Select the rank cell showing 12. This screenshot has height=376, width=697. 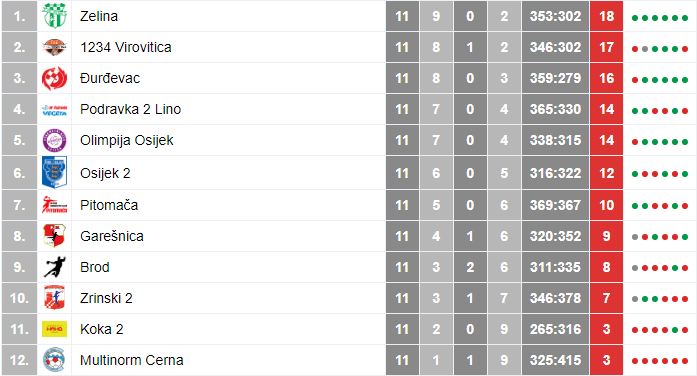[19, 360]
